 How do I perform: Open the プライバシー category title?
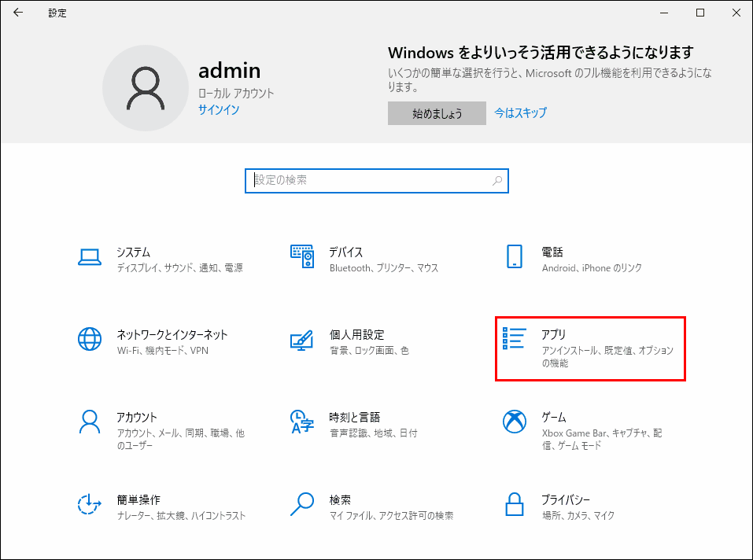[x=566, y=499]
